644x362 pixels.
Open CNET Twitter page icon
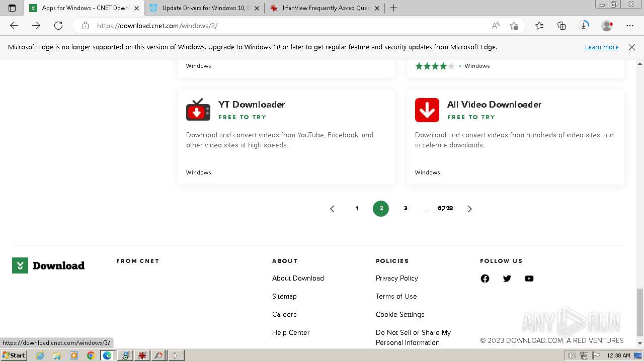pos(507,279)
